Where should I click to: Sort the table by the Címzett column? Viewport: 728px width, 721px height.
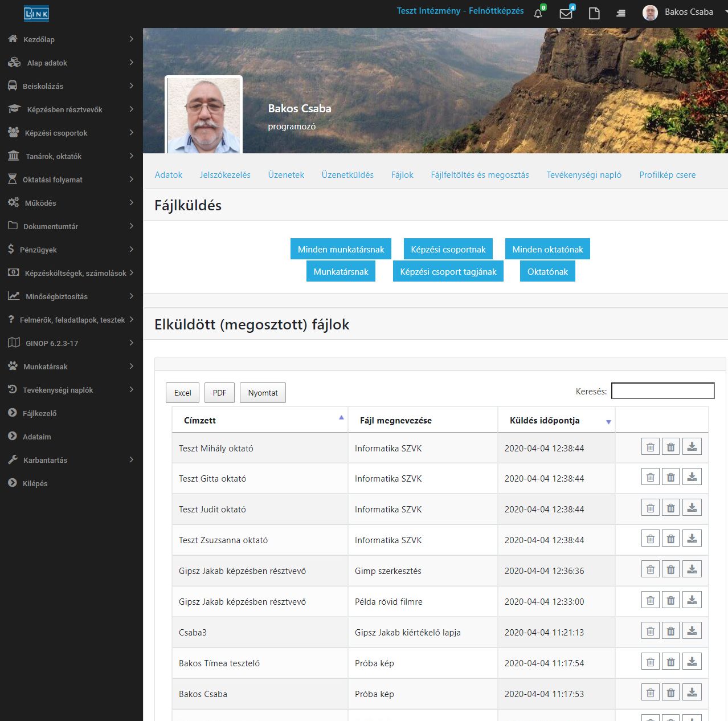pos(260,420)
